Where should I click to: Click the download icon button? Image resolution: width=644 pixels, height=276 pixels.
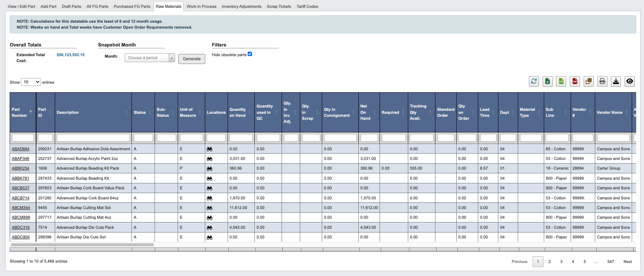616,81
